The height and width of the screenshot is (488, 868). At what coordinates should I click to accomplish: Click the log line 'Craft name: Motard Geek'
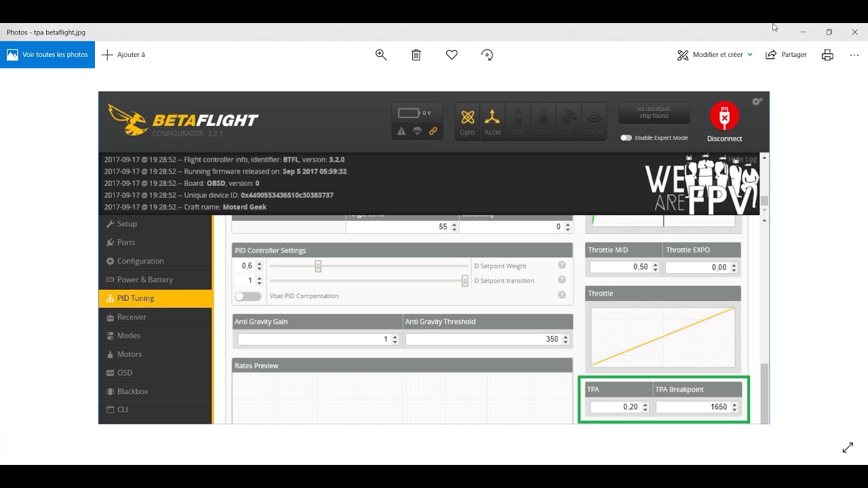[x=185, y=207]
